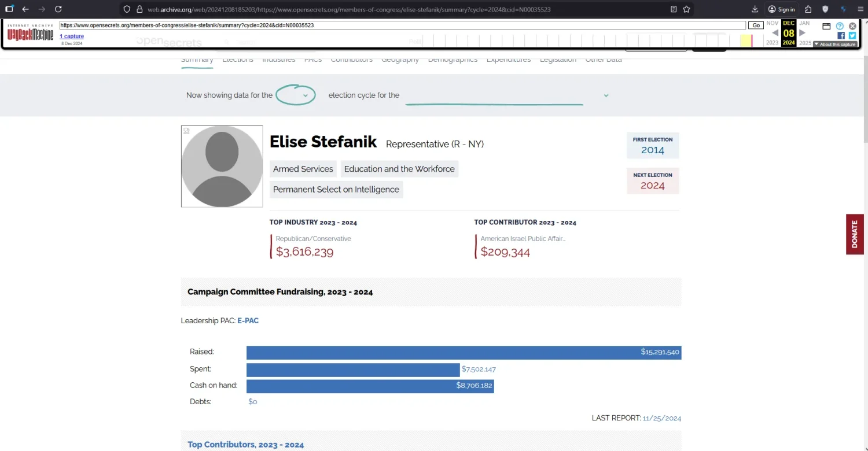
Task: Focus the Wayback Machine URL field
Action: [x=403, y=25]
